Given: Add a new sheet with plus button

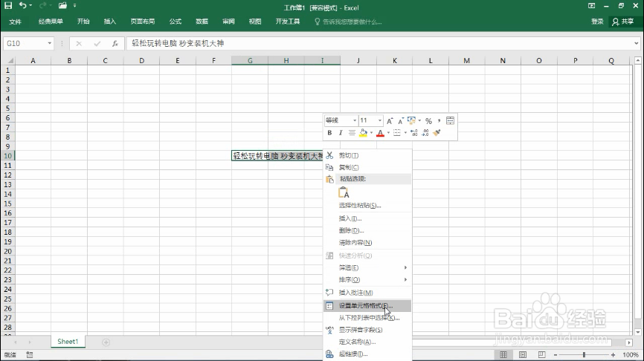Looking at the screenshot, I should (x=106, y=342).
